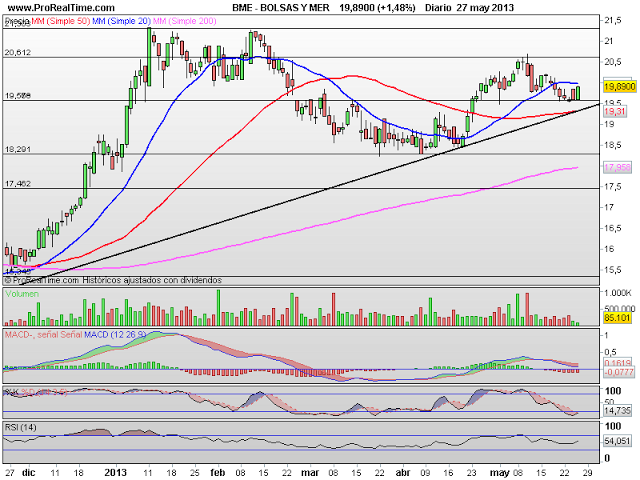Click the Históricos ajustados con dividendos note
The height and width of the screenshot is (480, 640).
click(x=152, y=280)
